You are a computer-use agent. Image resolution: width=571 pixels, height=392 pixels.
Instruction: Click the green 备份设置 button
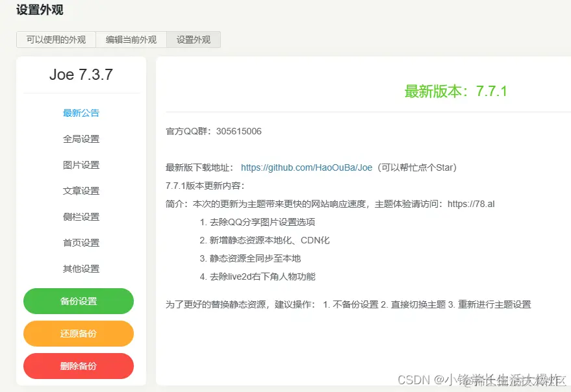point(78,301)
